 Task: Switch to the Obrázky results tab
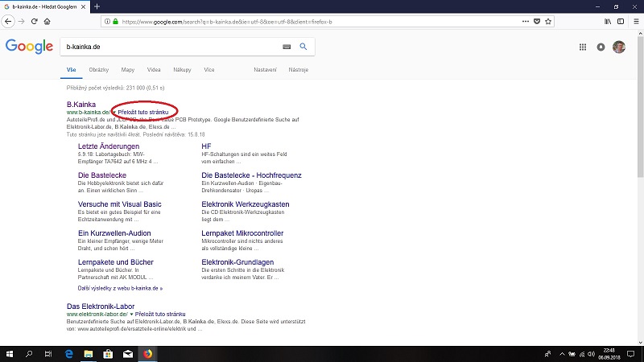[x=100, y=70]
